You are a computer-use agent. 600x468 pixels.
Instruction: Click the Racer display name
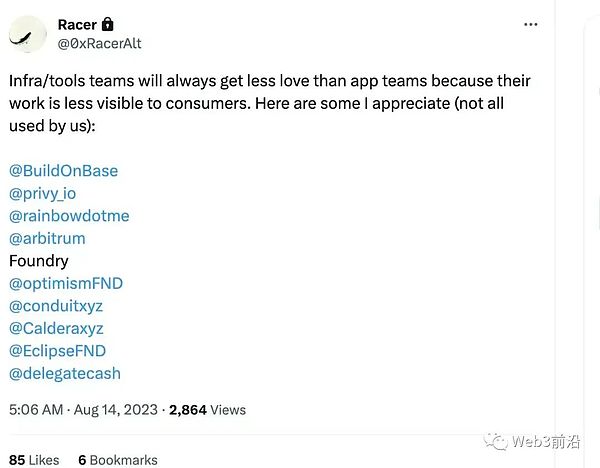tap(78, 24)
